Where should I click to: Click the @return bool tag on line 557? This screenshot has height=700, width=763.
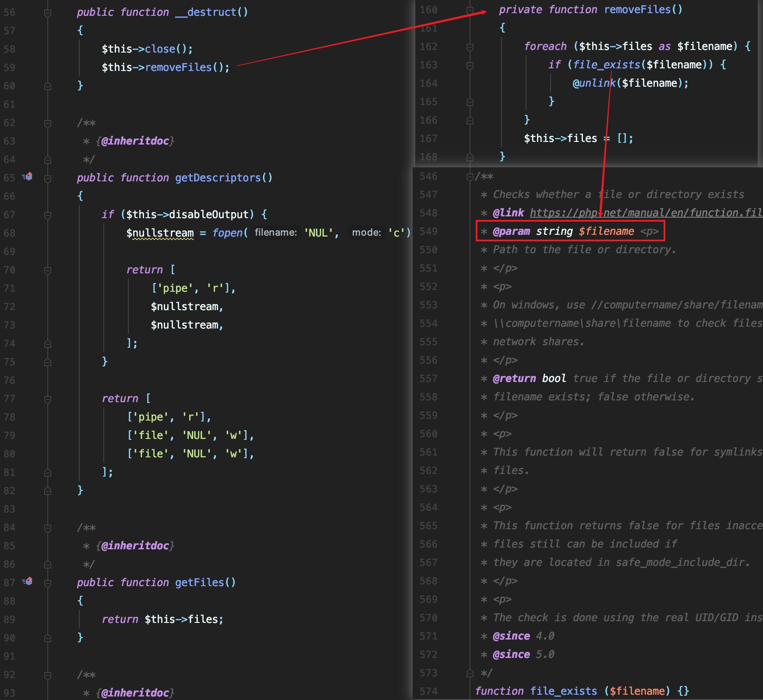[x=529, y=378]
